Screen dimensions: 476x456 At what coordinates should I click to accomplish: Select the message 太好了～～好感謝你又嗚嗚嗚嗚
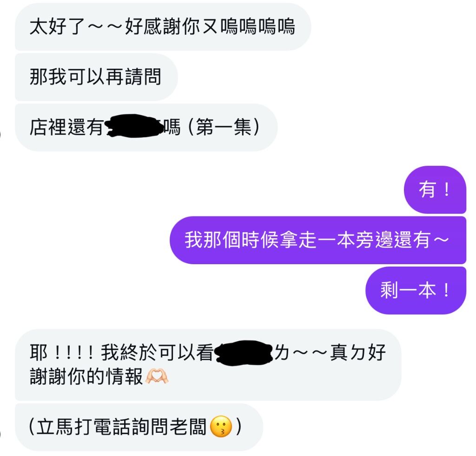coord(163,26)
